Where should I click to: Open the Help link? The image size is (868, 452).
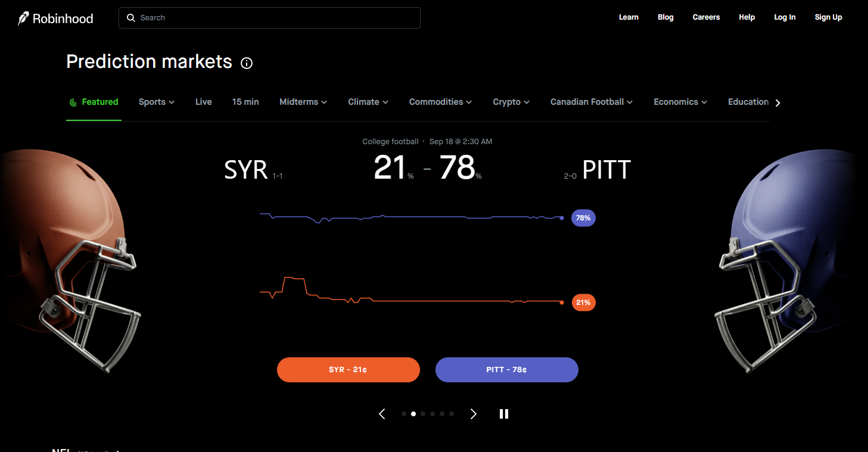747,17
